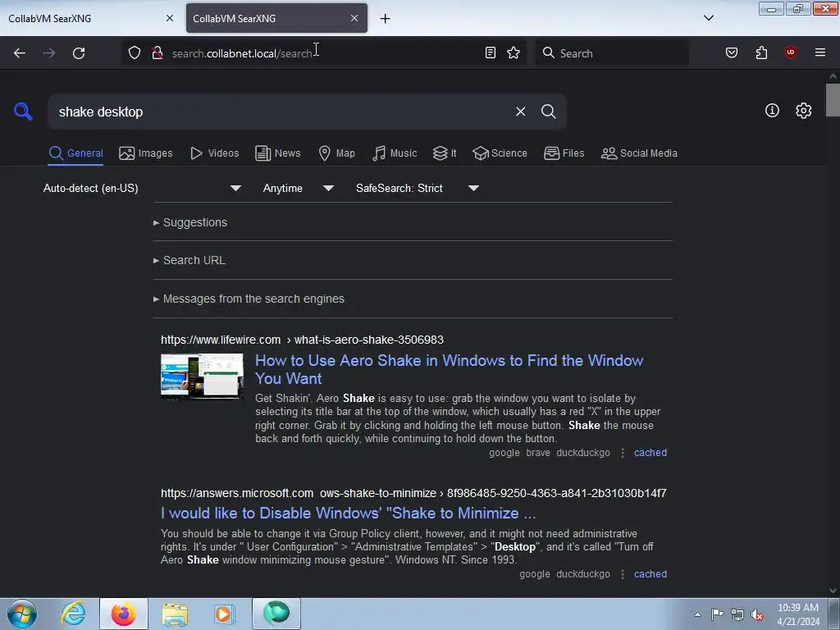Expand the Search URL section
840x630 pixels.
tap(189, 260)
